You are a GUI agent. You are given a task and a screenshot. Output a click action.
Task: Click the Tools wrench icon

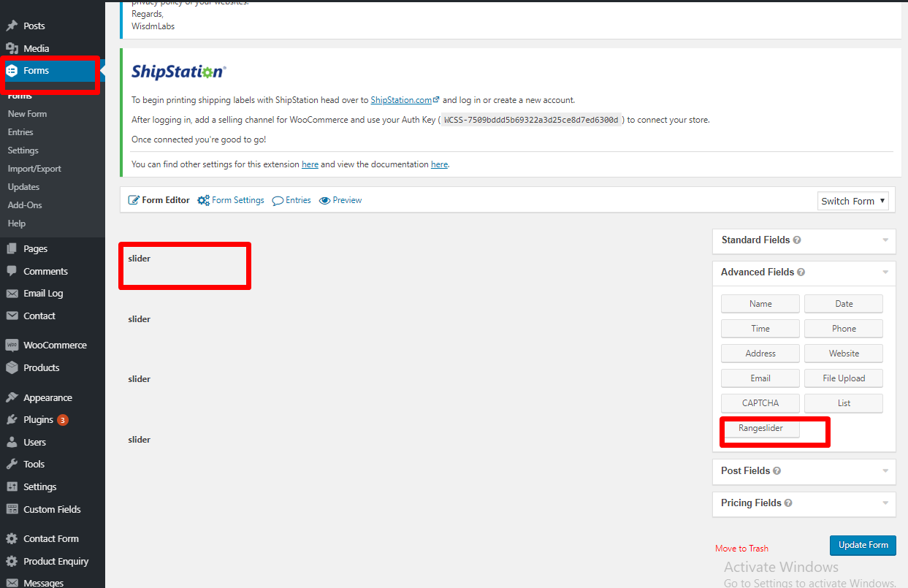pos(12,465)
